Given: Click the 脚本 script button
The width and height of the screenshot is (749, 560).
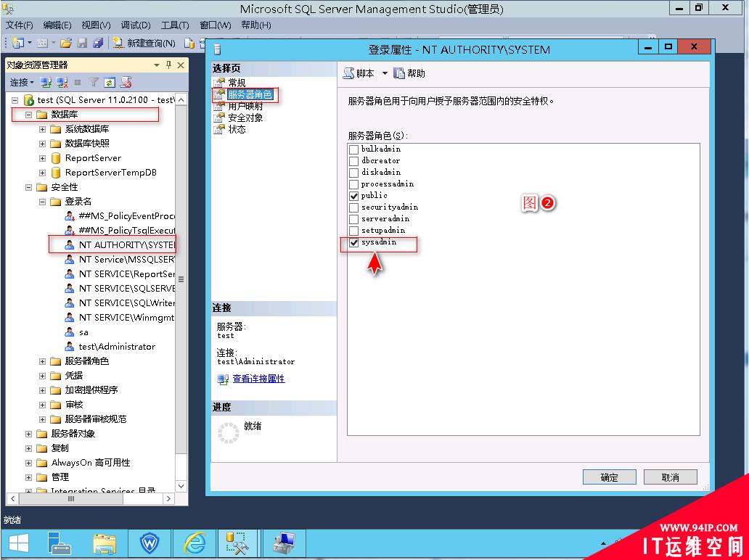Looking at the screenshot, I should click(359, 73).
